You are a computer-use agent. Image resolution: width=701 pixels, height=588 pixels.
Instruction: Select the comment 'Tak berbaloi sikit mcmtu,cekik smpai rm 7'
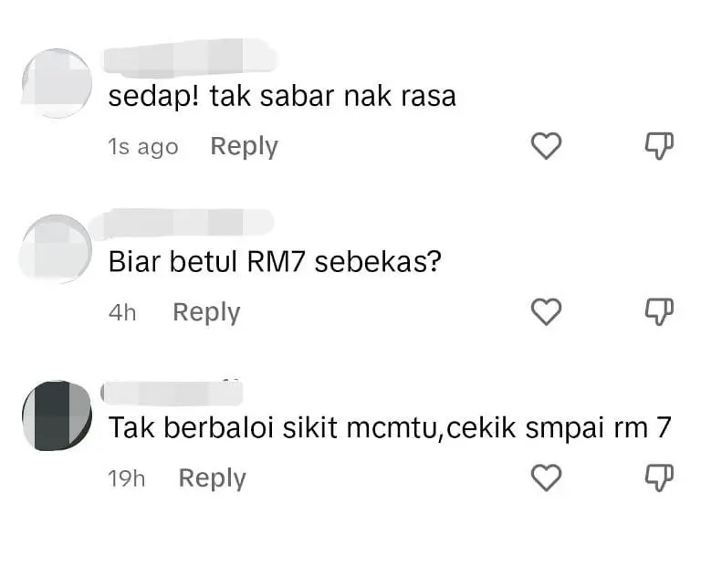pos(390,427)
